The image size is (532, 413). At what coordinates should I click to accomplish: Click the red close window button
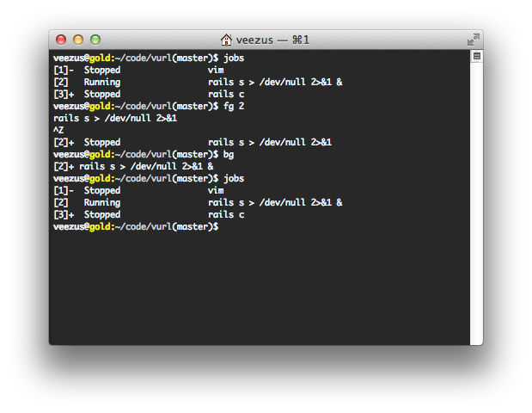61,40
